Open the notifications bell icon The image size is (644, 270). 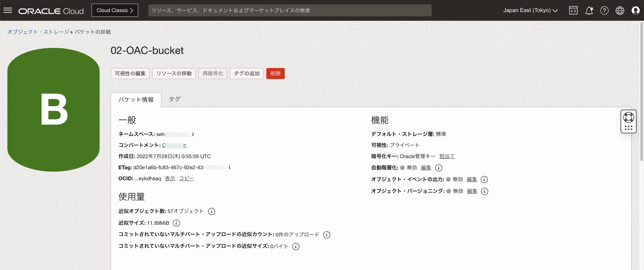coord(589,10)
